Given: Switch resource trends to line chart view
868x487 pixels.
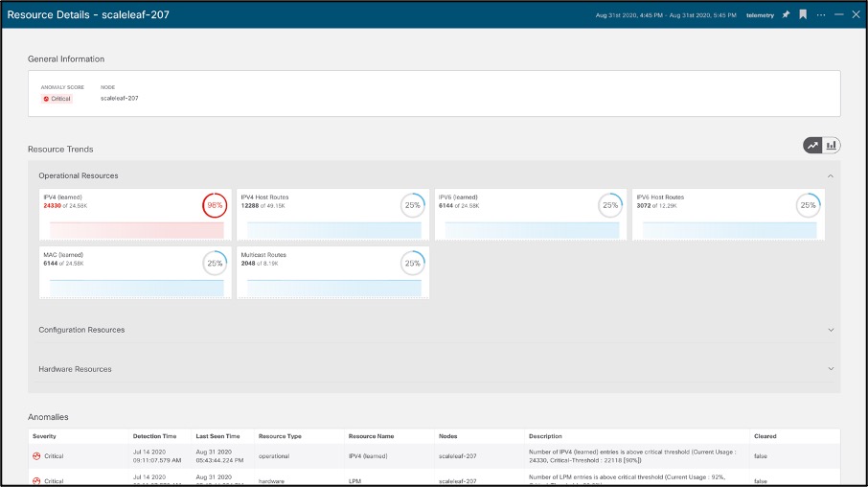Looking at the screenshot, I should [812, 145].
